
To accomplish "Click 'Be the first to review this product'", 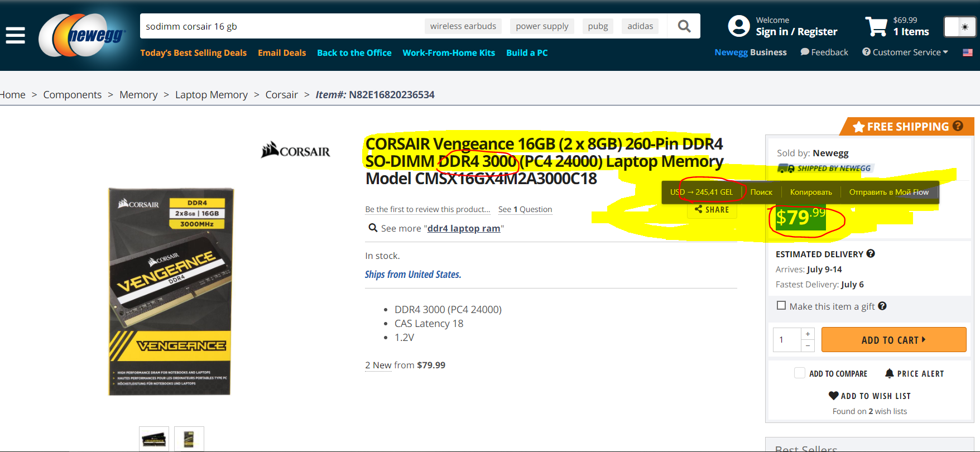I will pyautogui.click(x=427, y=209).
